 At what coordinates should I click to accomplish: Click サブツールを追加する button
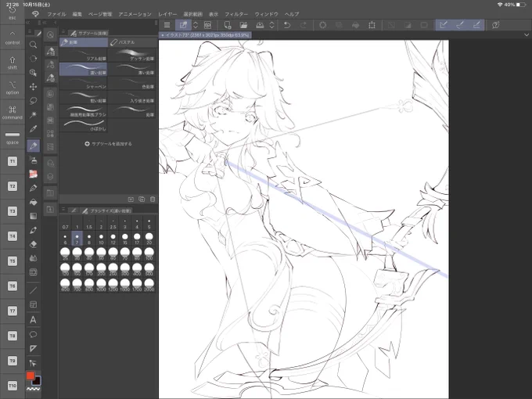tap(108, 144)
